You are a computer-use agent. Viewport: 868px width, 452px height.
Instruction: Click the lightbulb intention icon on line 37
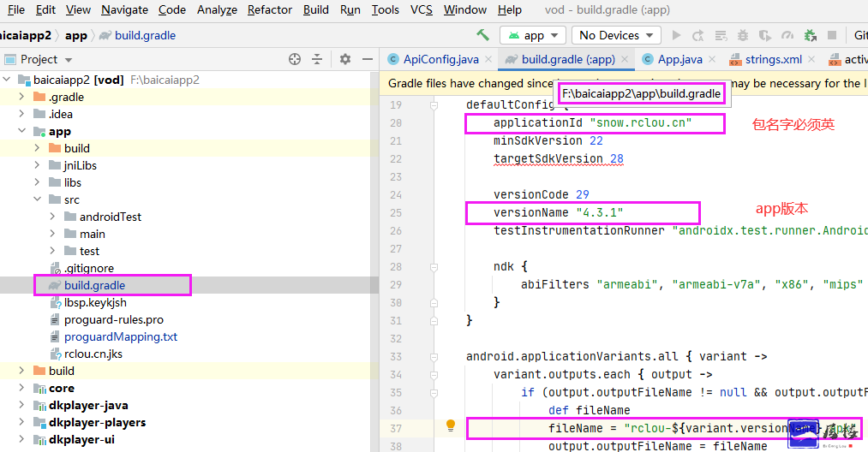point(451,425)
